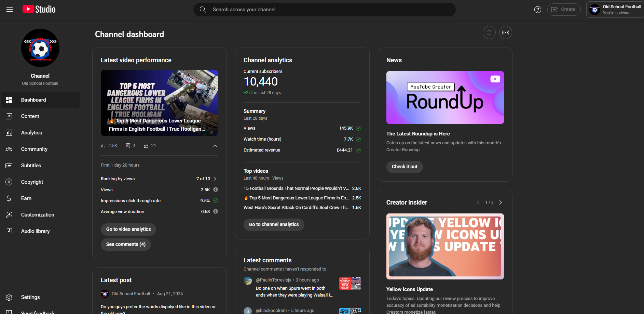
Task: Click Go to video analytics
Action: tap(128, 230)
